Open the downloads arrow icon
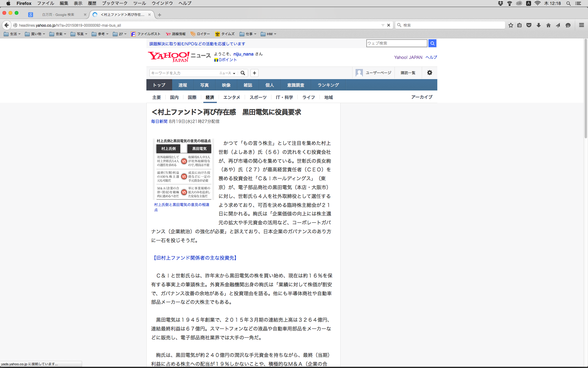 point(539,25)
